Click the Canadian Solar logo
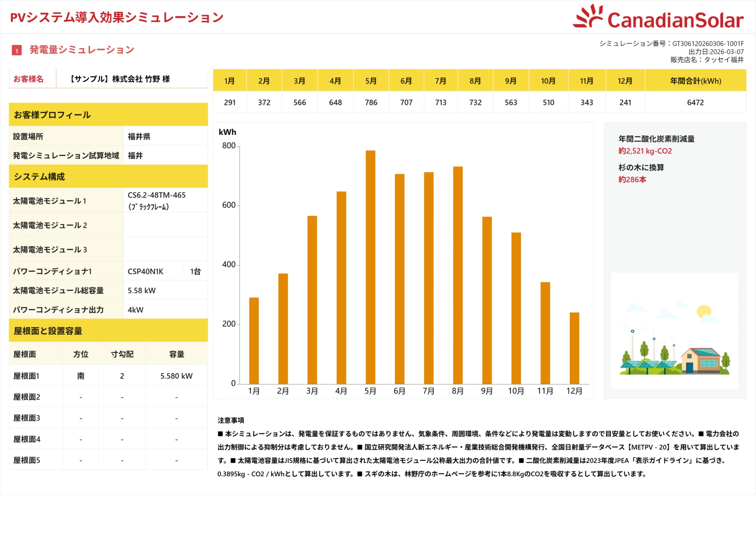The width and height of the screenshot is (756, 535). coord(658,17)
